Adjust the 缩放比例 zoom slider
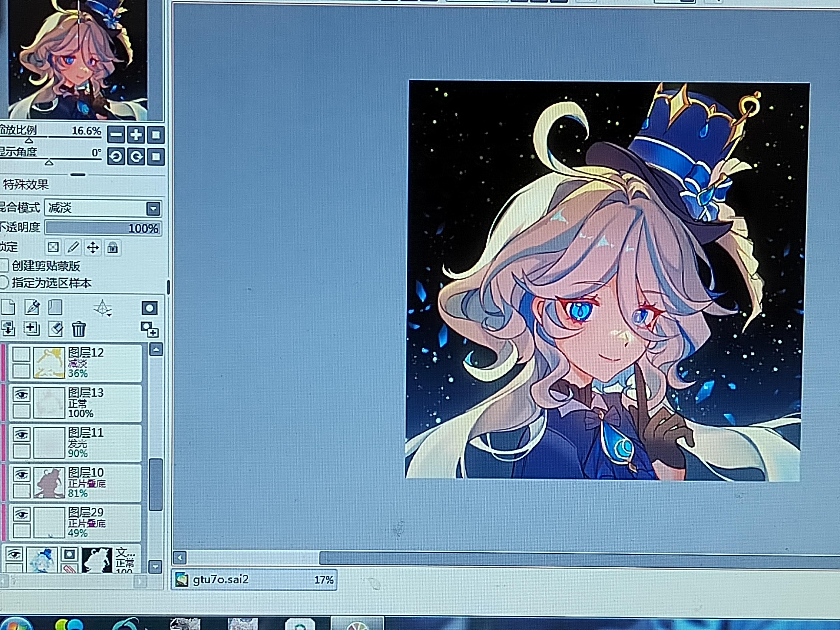The width and height of the screenshot is (840, 630). pos(29,141)
